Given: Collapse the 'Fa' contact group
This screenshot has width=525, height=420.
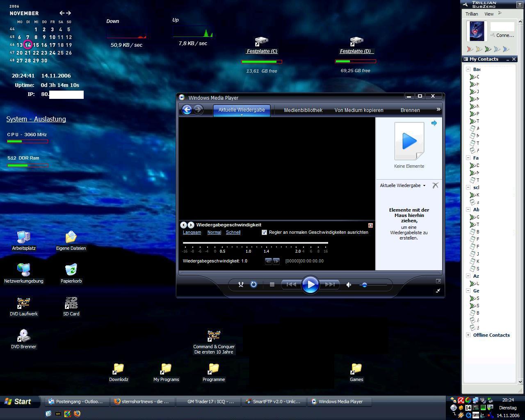Looking at the screenshot, I should click(x=468, y=158).
